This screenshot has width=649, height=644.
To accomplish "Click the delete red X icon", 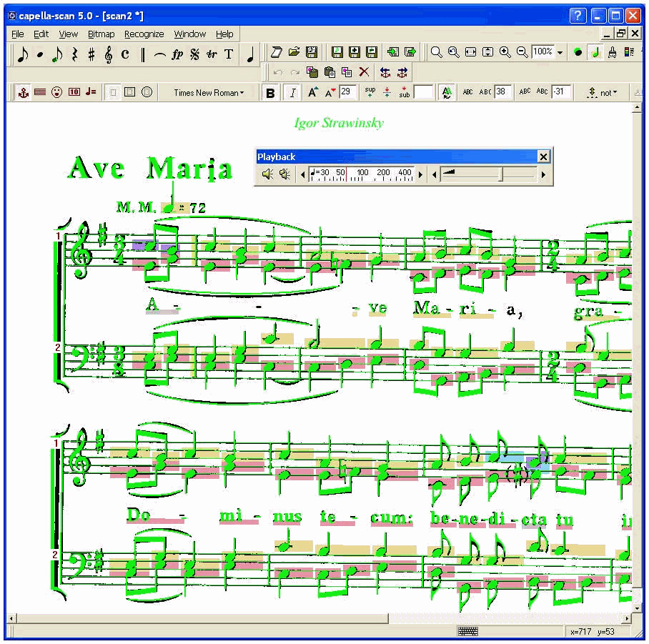I will [x=365, y=72].
